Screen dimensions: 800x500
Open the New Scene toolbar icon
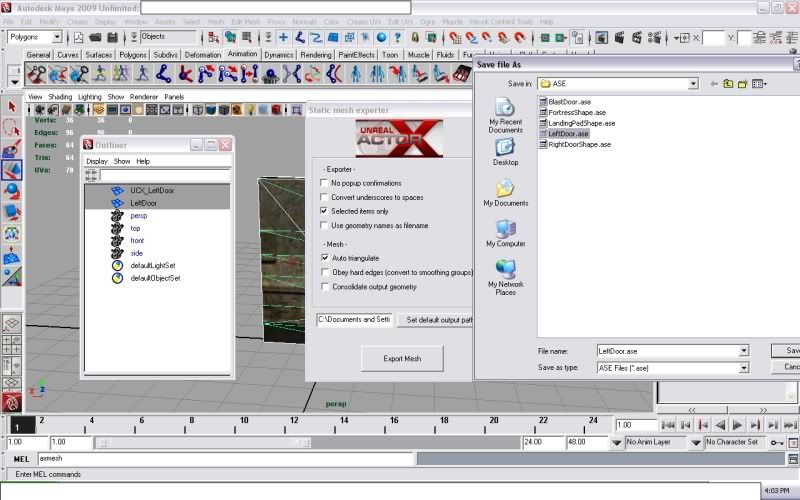pyautogui.click(x=78, y=37)
